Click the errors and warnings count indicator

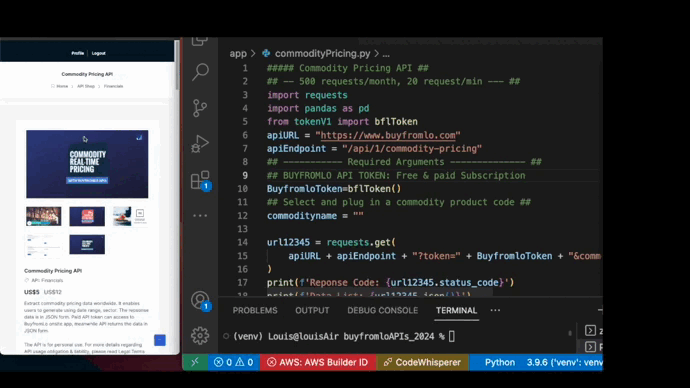pyautogui.click(x=234, y=362)
